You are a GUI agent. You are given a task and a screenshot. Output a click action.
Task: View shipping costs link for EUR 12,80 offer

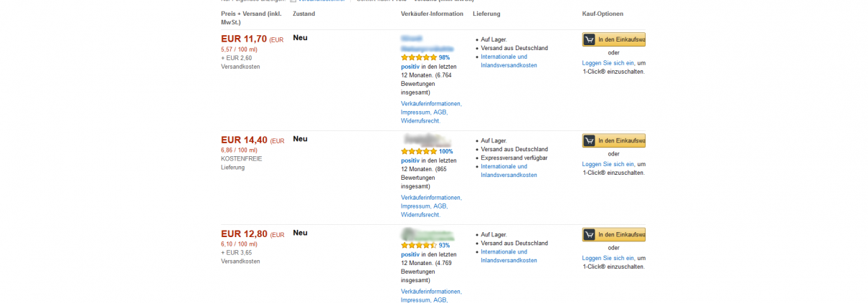click(x=509, y=256)
